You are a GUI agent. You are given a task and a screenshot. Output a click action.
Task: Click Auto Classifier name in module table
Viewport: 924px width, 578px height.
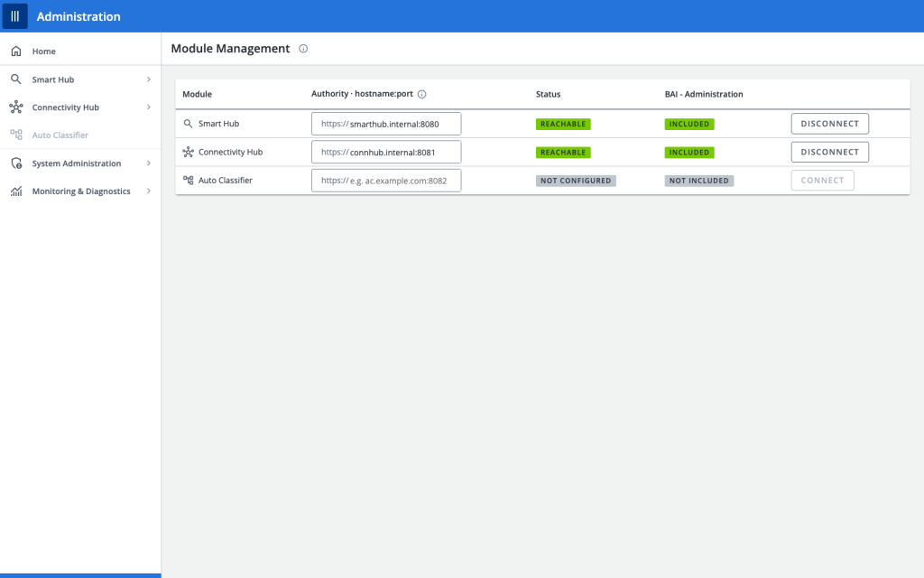coord(225,181)
